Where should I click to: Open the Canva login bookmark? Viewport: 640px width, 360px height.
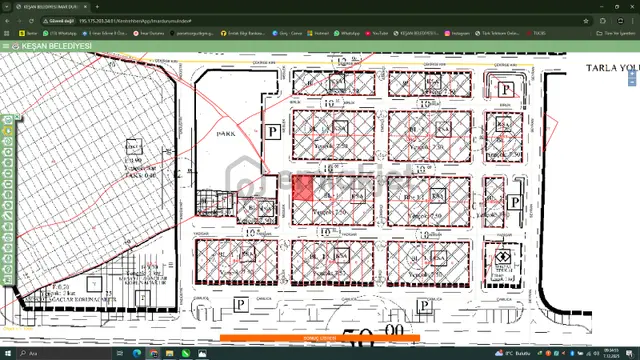pyautogui.click(x=287, y=33)
